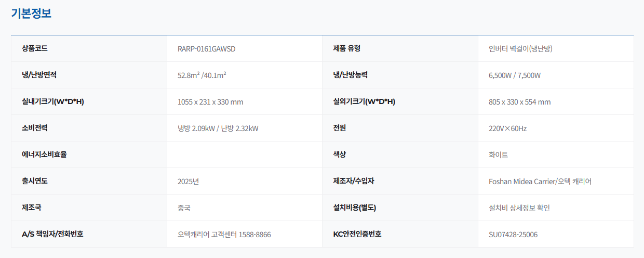Click the 6,500W / 7,500W capacity value
This screenshot has height=258, width=644.
click(514, 75)
